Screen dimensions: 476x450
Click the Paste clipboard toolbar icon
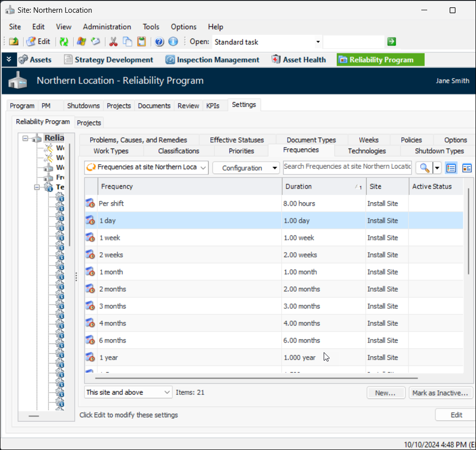(x=142, y=42)
